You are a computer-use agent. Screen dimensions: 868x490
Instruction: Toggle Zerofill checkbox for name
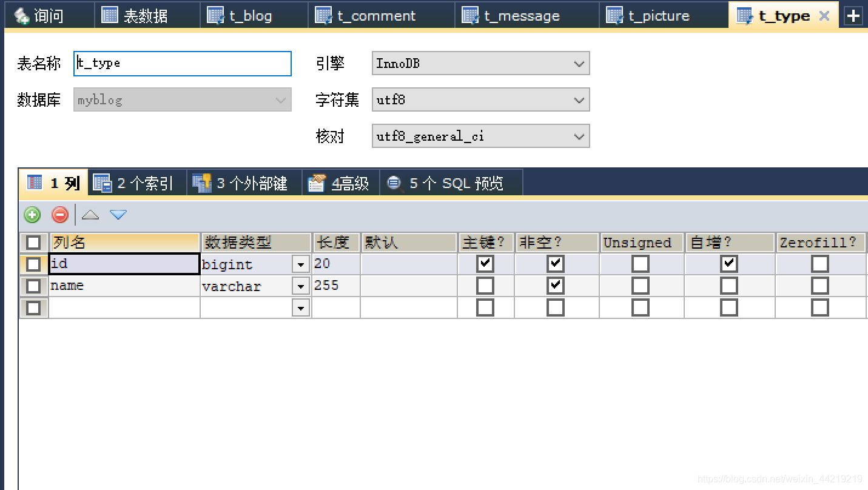[820, 286]
